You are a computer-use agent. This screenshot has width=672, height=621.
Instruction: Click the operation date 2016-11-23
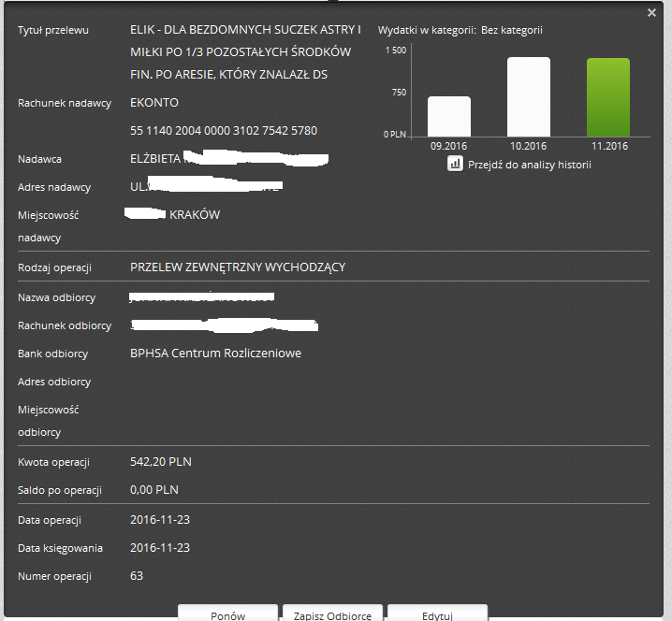click(x=160, y=519)
